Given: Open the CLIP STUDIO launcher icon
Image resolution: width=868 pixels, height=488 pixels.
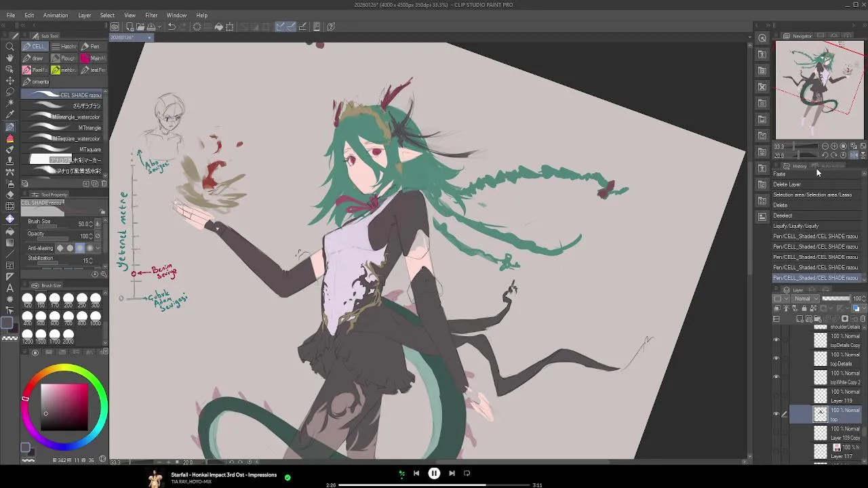Looking at the screenshot, I should click(x=115, y=27).
